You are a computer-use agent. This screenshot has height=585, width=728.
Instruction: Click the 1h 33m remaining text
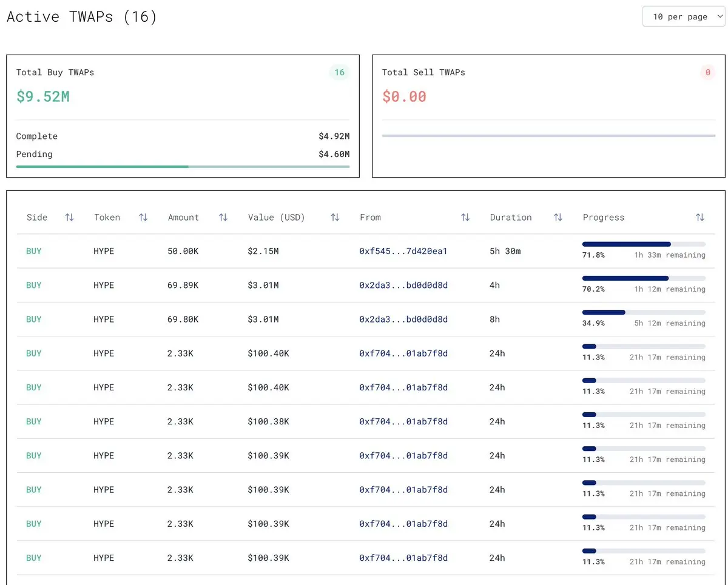pos(670,255)
